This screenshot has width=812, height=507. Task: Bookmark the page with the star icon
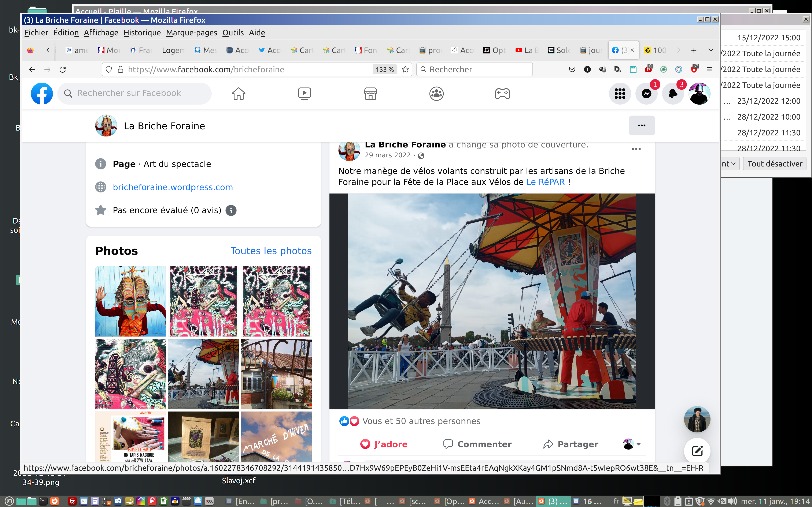tap(405, 70)
